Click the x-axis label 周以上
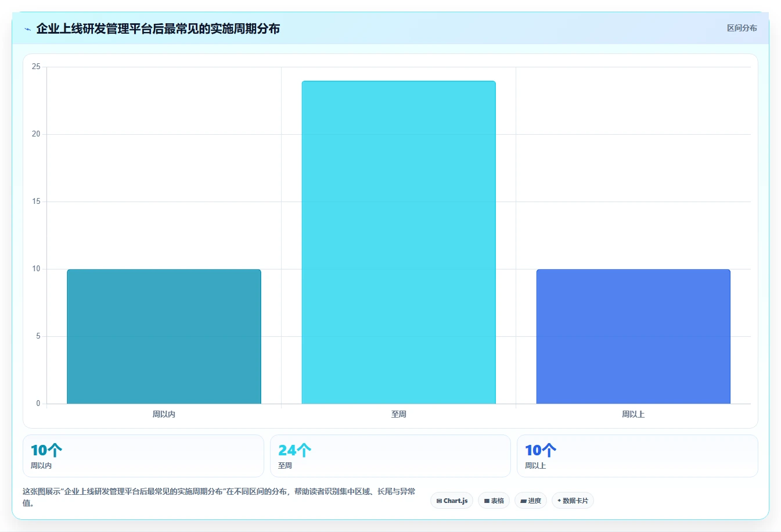781x532 pixels. click(x=633, y=414)
